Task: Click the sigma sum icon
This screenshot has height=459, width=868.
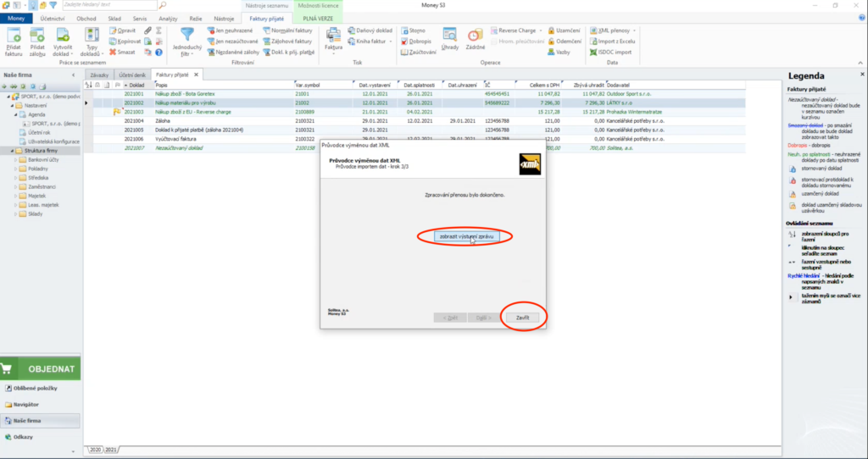Action: [x=159, y=30]
